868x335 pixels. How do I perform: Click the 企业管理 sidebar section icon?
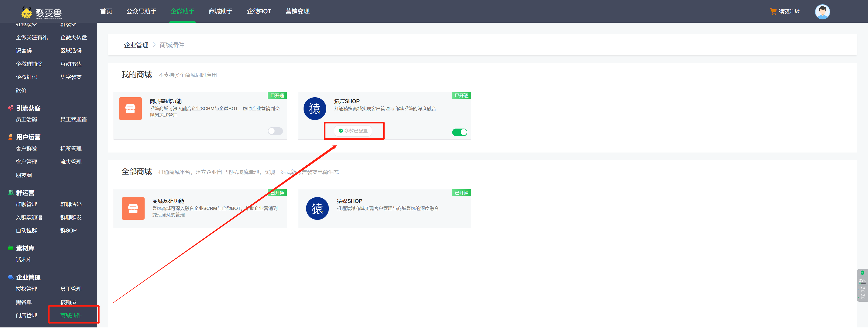coord(11,277)
